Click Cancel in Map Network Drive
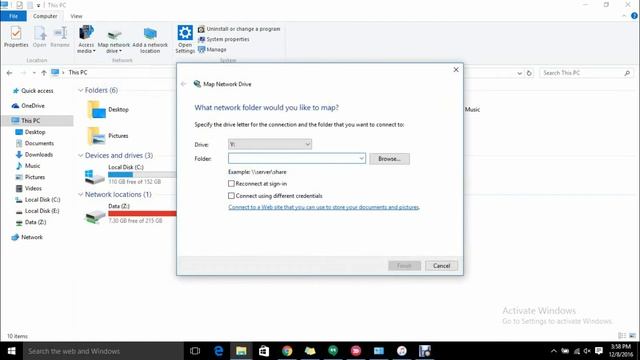Image resolution: width=640 pixels, height=360 pixels. click(x=441, y=266)
